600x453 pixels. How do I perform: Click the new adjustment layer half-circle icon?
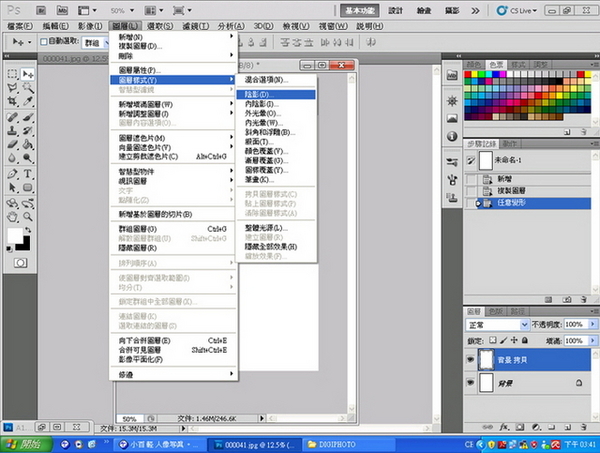(536, 427)
